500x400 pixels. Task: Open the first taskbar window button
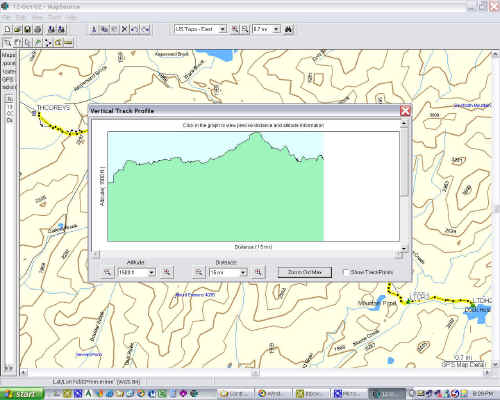(235, 394)
